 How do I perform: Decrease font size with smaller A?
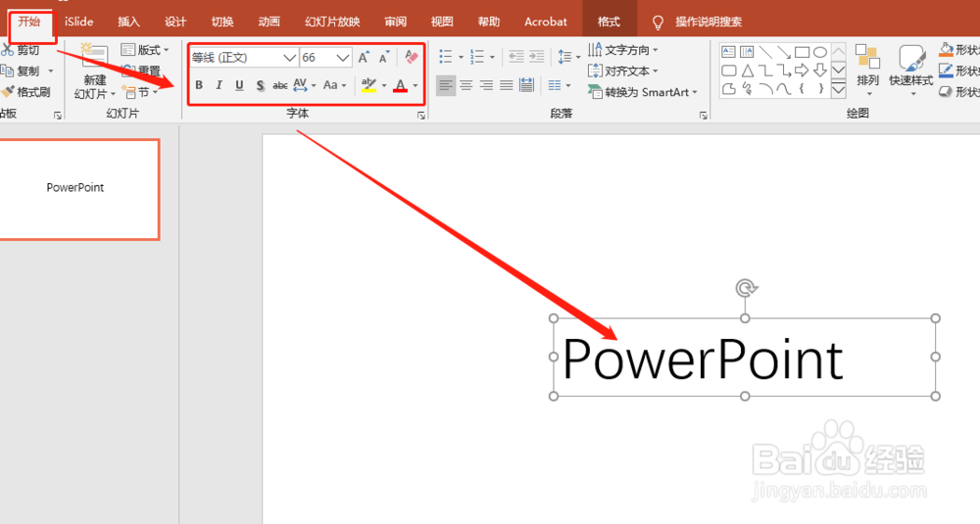pos(384,58)
